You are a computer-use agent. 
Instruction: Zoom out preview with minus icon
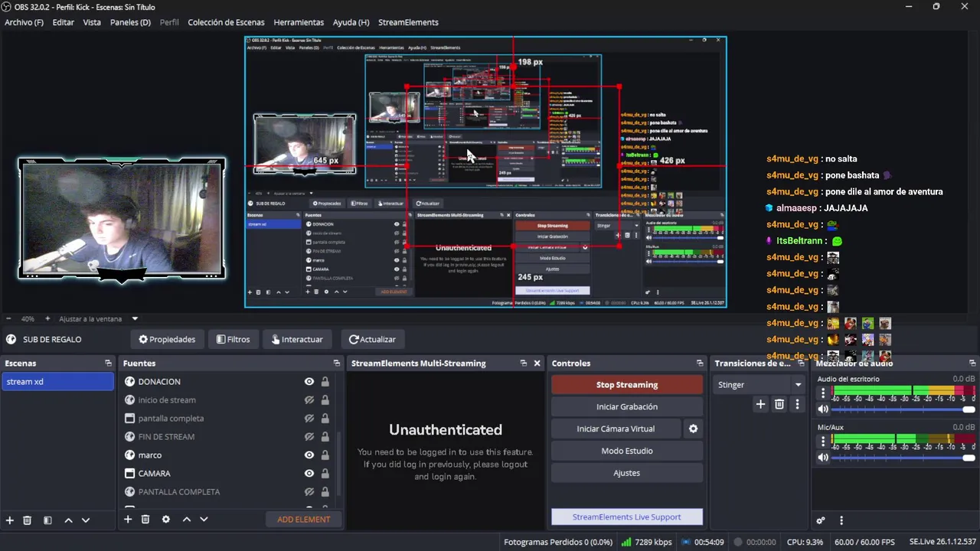click(x=8, y=318)
